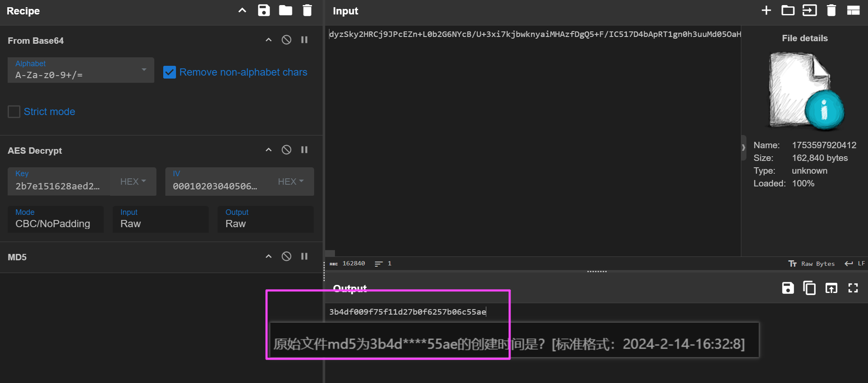The height and width of the screenshot is (383, 868).
Task: Clear input and output trash icon
Action: tap(831, 11)
